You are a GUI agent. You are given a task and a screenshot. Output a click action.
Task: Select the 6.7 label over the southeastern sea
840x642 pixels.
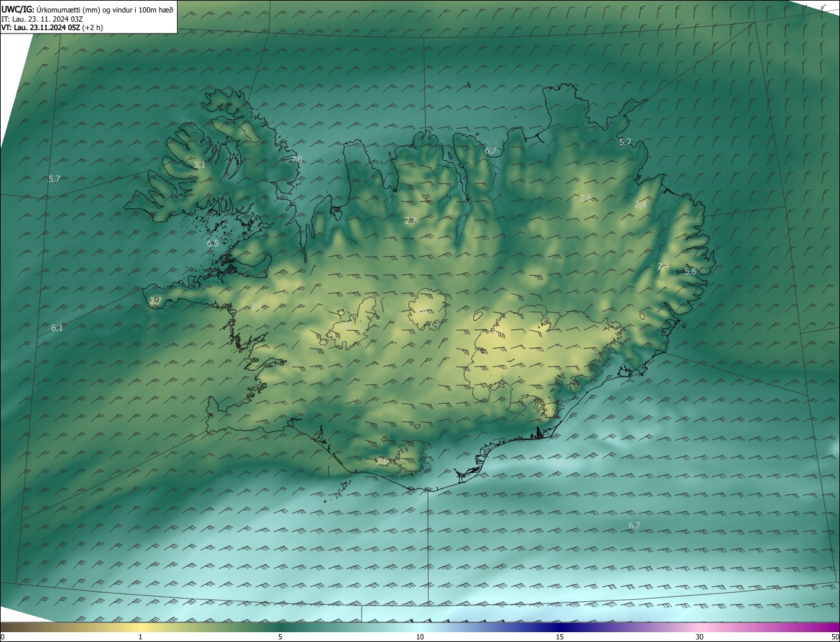pyautogui.click(x=634, y=525)
